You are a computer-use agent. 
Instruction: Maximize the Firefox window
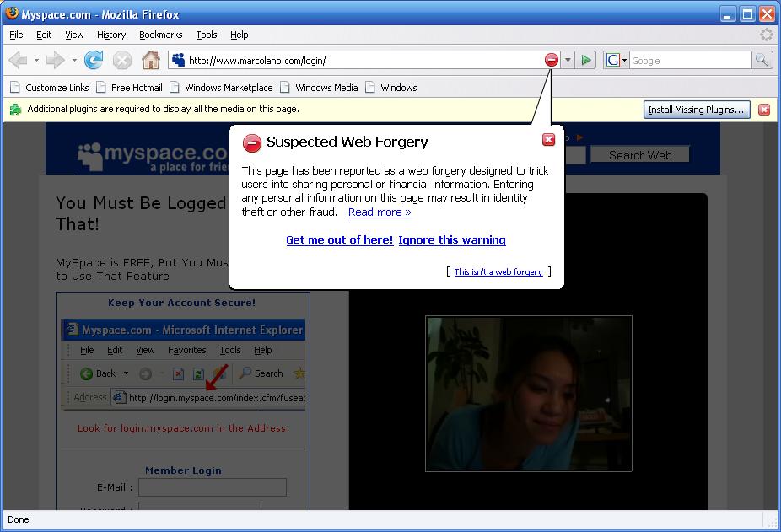(747, 14)
